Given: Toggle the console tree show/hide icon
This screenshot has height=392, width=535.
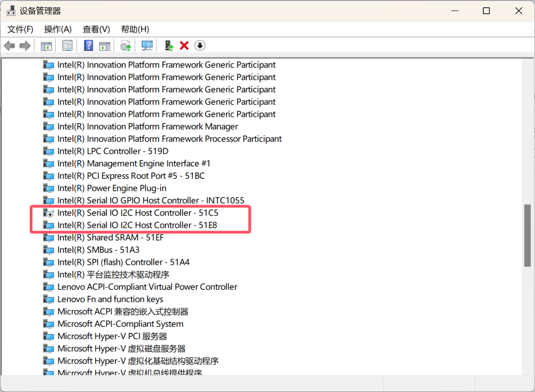Looking at the screenshot, I should pyautogui.click(x=46, y=46).
